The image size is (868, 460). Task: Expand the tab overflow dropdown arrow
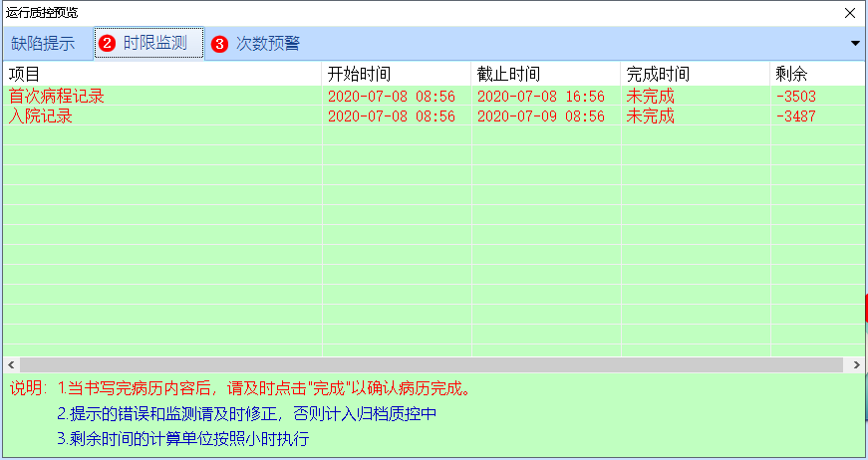pyautogui.click(x=855, y=43)
